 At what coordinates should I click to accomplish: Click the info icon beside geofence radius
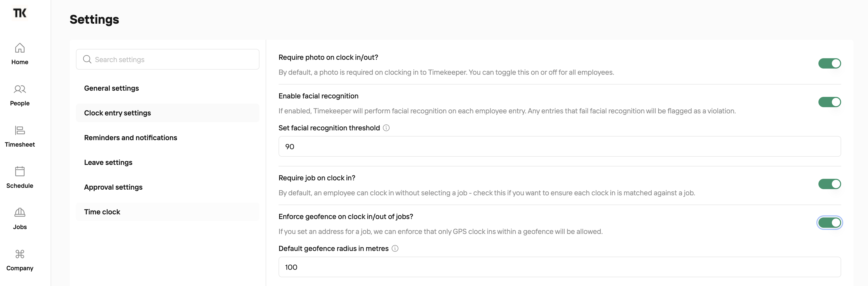coord(395,248)
